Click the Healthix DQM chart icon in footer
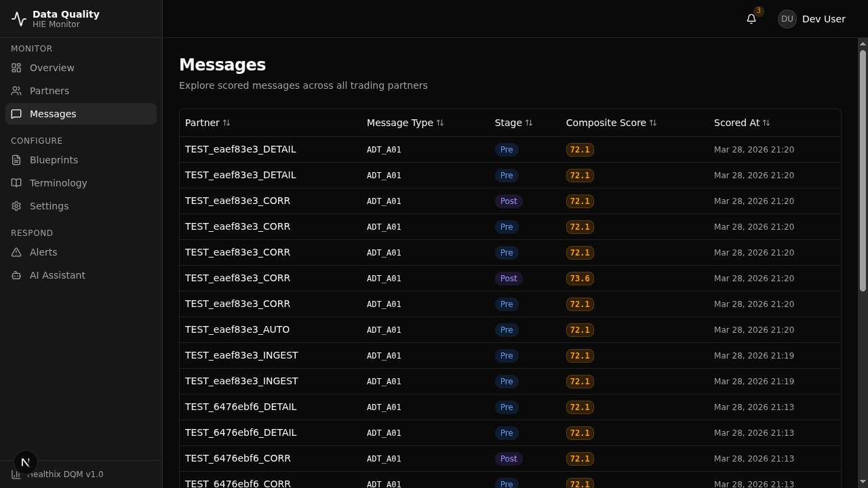Viewport: 868px width, 488px height. click(16, 474)
